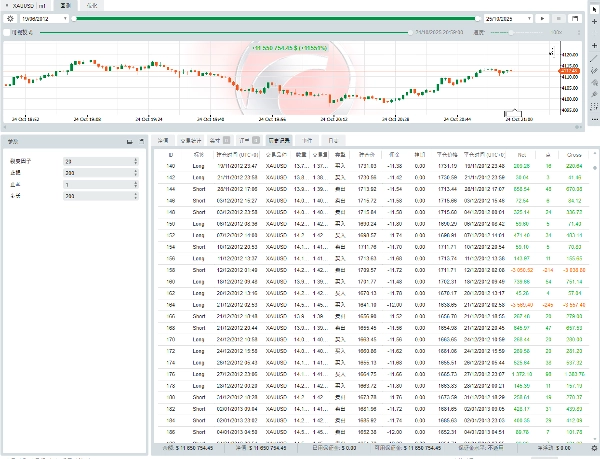
Task: Sort trades by the Net column header
Action: [523, 155]
